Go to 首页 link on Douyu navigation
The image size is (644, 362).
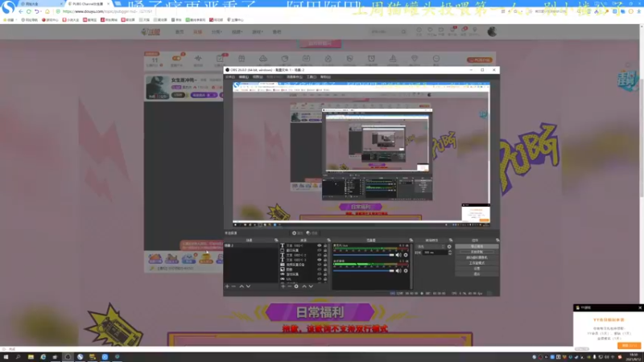[180, 31]
